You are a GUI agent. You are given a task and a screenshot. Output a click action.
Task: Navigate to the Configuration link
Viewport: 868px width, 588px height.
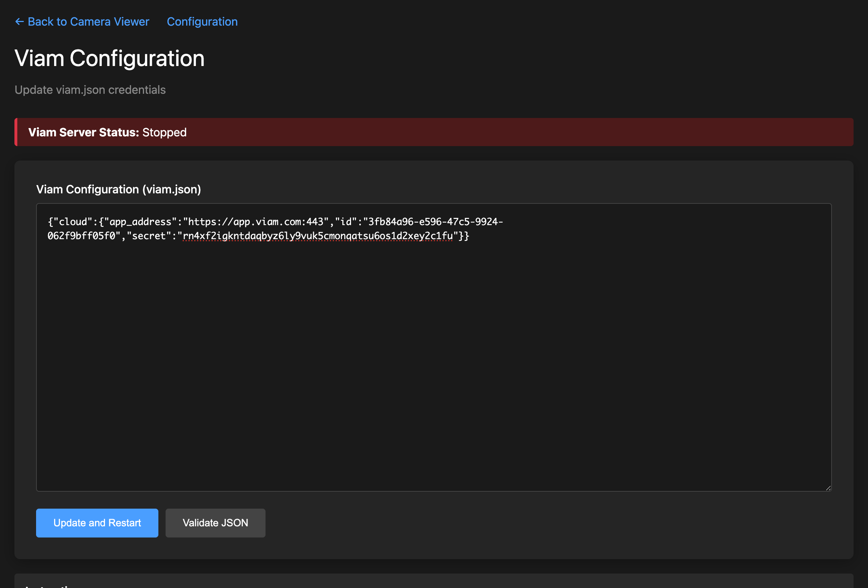(202, 21)
